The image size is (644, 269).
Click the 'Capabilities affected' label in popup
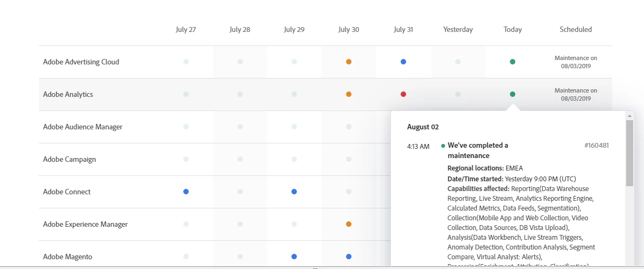coord(479,189)
